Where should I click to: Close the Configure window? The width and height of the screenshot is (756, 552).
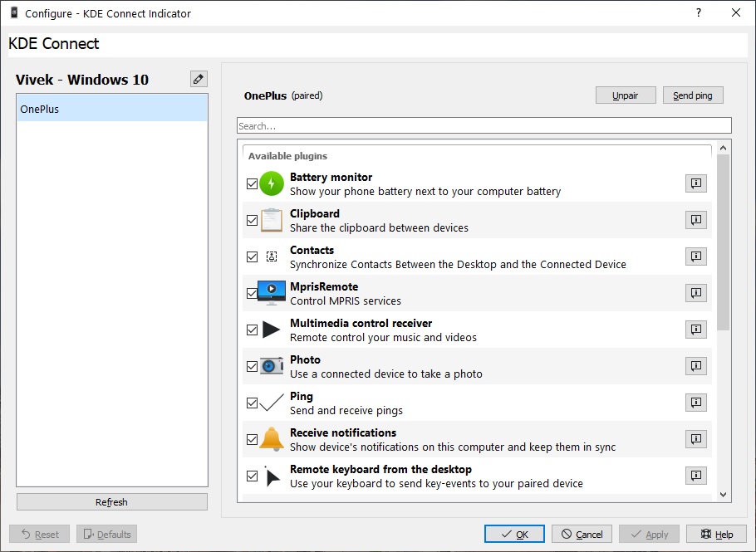click(736, 12)
